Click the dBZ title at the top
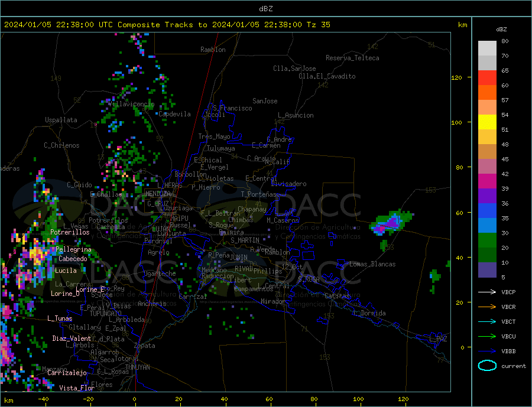Screen dimensions: 532x407 click(x=265, y=9)
